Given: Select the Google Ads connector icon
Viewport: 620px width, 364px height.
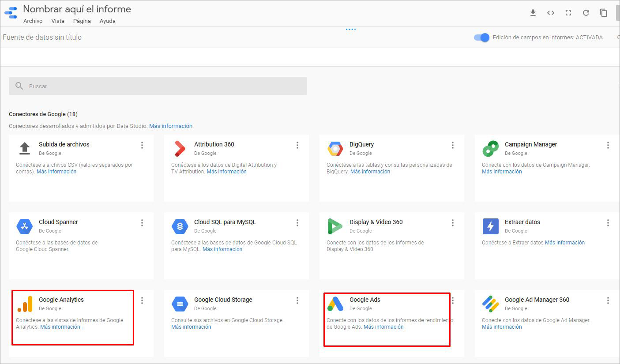Looking at the screenshot, I should (335, 304).
